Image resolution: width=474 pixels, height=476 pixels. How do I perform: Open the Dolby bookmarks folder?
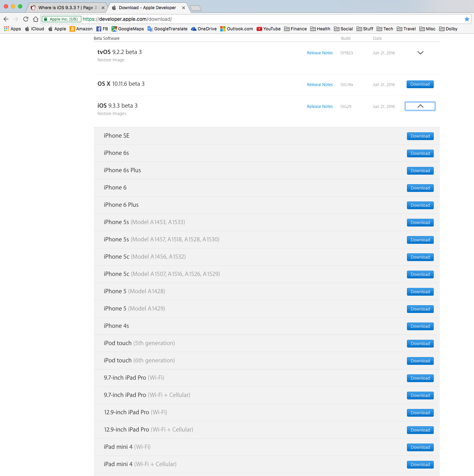448,29
